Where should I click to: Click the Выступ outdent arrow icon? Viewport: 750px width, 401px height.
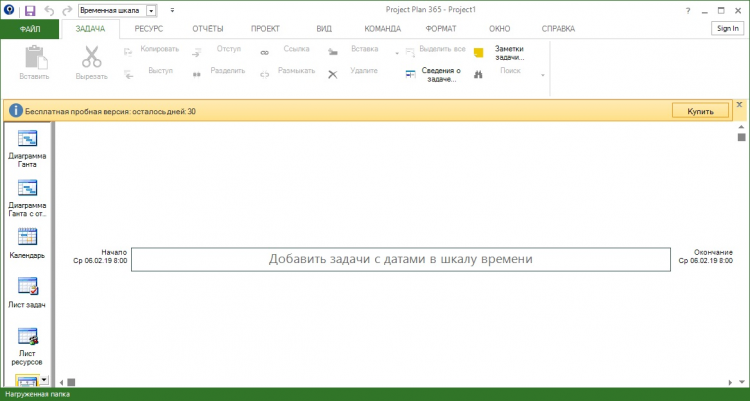[x=128, y=74]
